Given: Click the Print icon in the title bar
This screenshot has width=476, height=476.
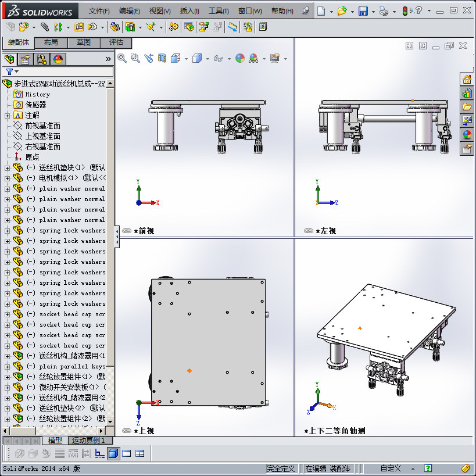Looking at the screenshot, I should 384,12.
